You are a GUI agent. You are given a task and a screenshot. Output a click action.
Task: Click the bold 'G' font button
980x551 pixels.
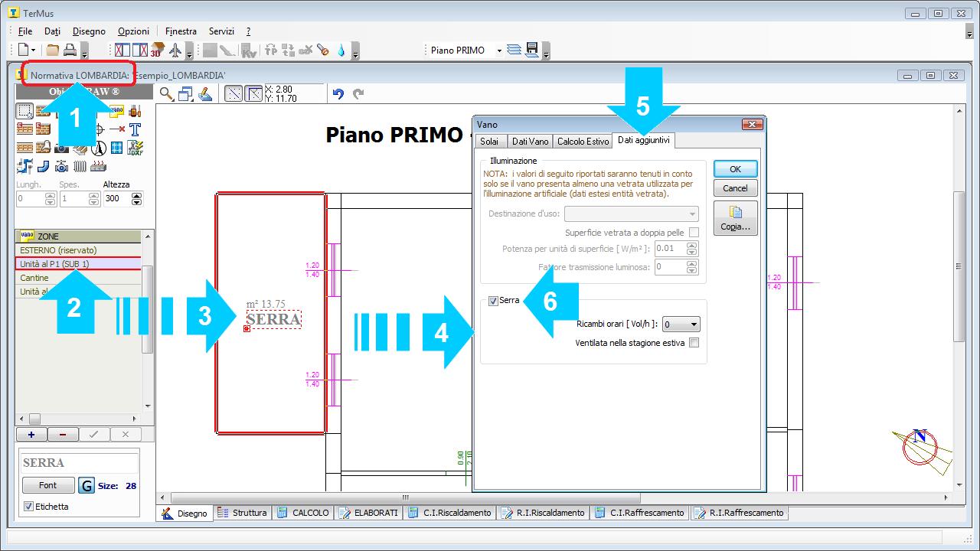click(87, 485)
